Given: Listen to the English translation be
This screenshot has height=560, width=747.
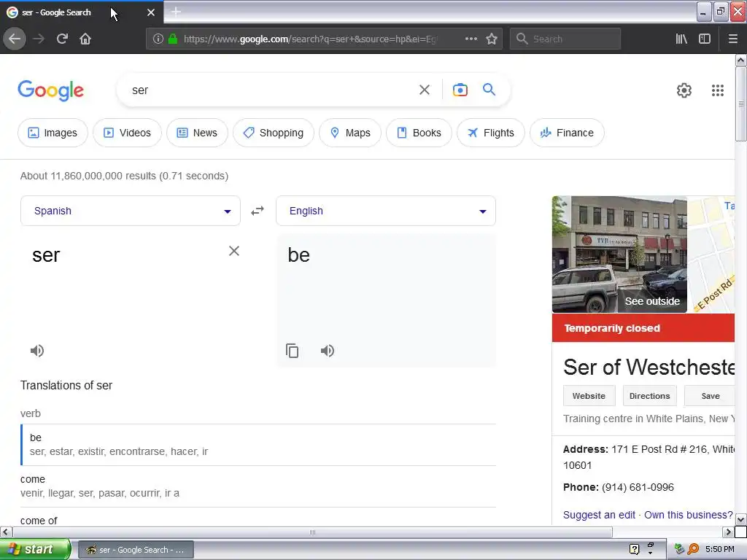Looking at the screenshot, I should point(328,351).
